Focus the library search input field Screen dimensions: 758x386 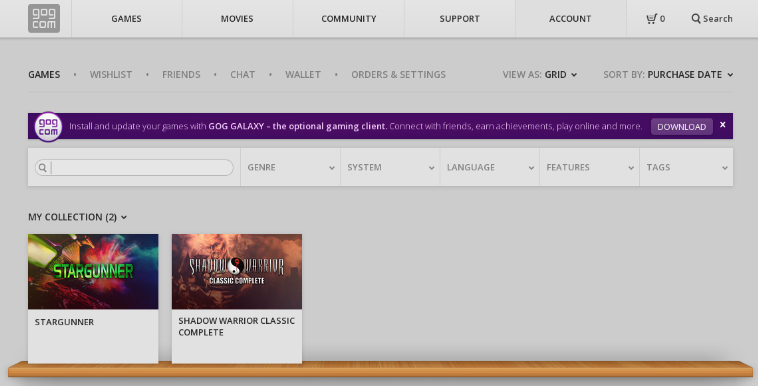[x=134, y=167]
